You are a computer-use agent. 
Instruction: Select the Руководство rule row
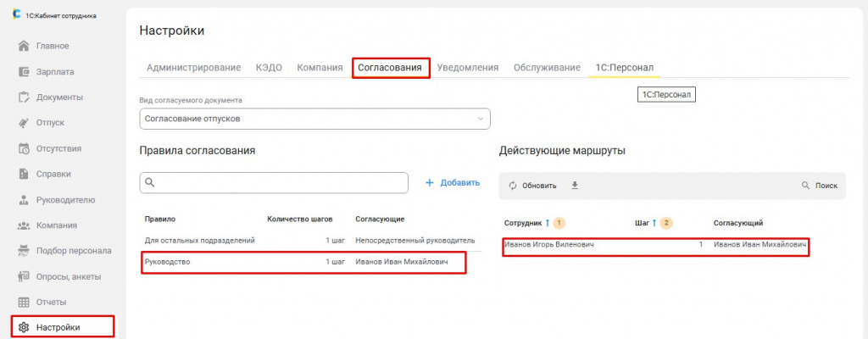303,263
